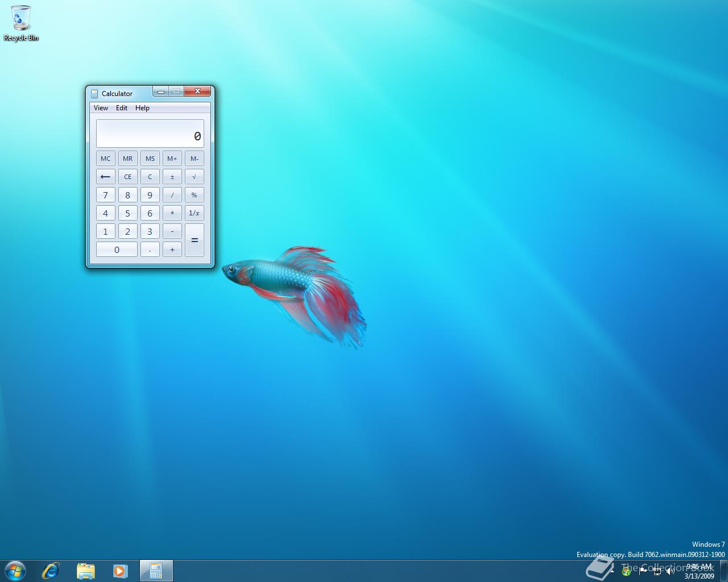Click digit 9 on the calculator
The image size is (728, 582).
point(150,195)
